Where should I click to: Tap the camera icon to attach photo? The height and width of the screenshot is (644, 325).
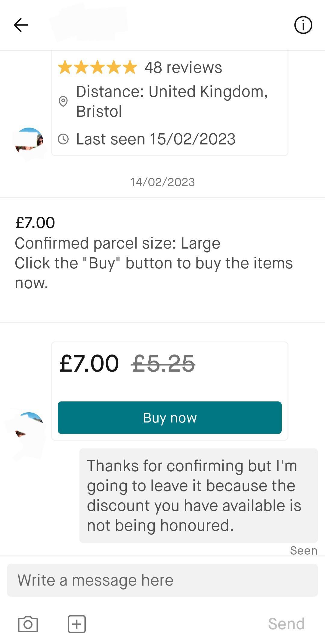tap(28, 624)
